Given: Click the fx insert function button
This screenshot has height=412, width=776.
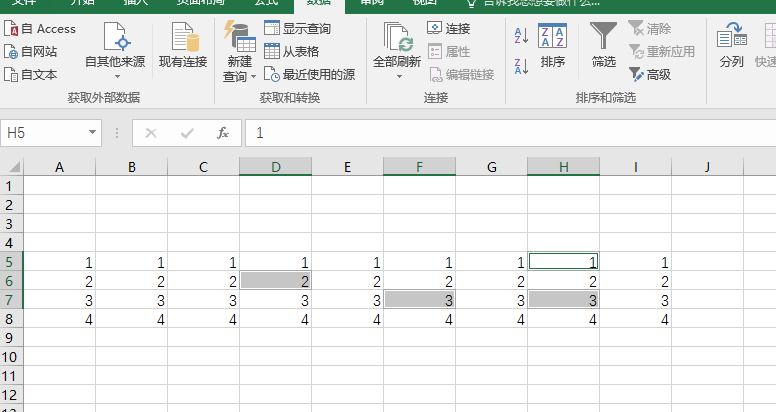Looking at the screenshot, I should [x=223, y=133].
